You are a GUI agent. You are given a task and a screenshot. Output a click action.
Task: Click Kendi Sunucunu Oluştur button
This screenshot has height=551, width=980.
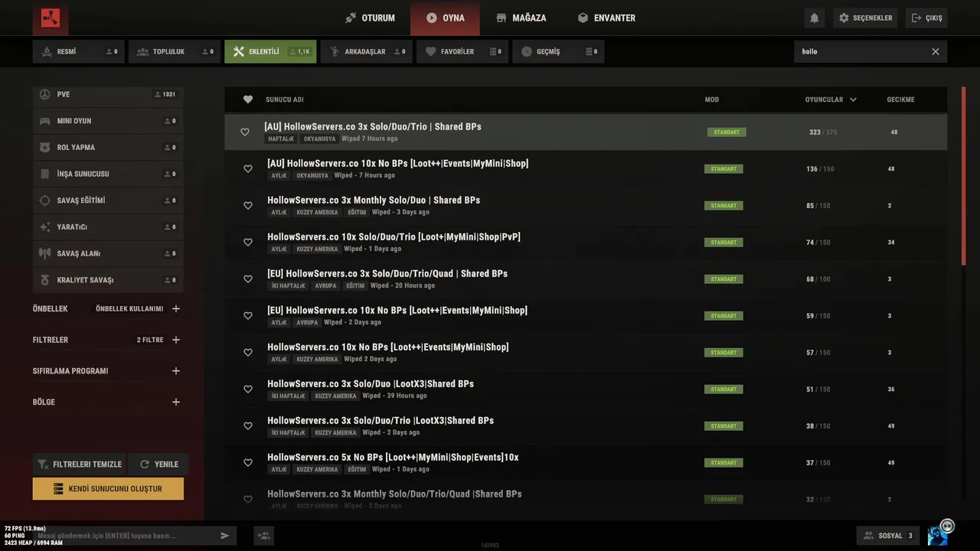pyautogui.click(x=108, y=488)
